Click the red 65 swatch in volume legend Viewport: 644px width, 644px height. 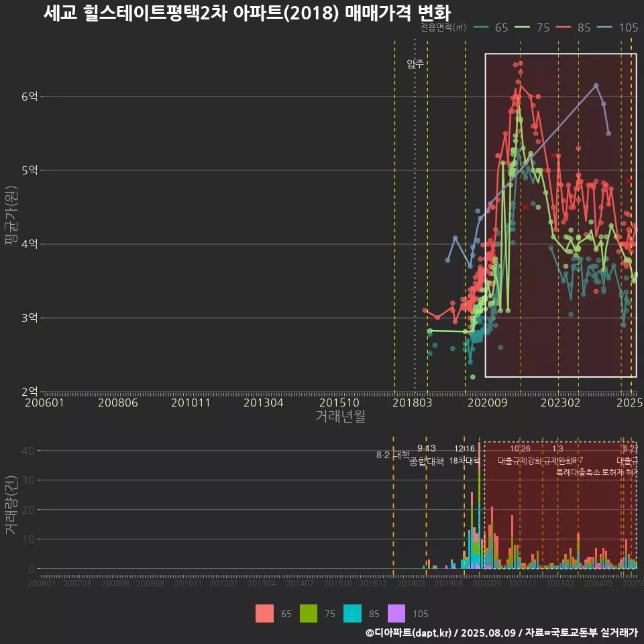pyautogui.click(x=264, y=614)
